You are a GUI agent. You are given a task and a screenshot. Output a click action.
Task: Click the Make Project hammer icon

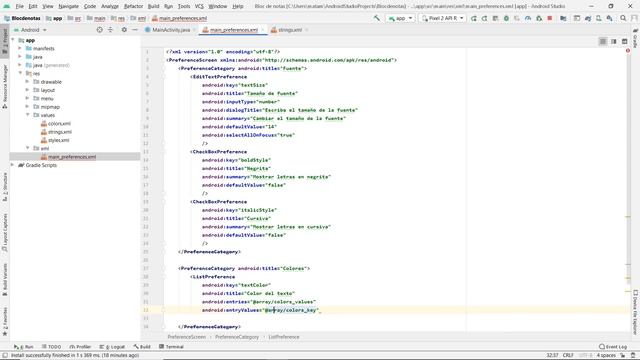(376, 18)
